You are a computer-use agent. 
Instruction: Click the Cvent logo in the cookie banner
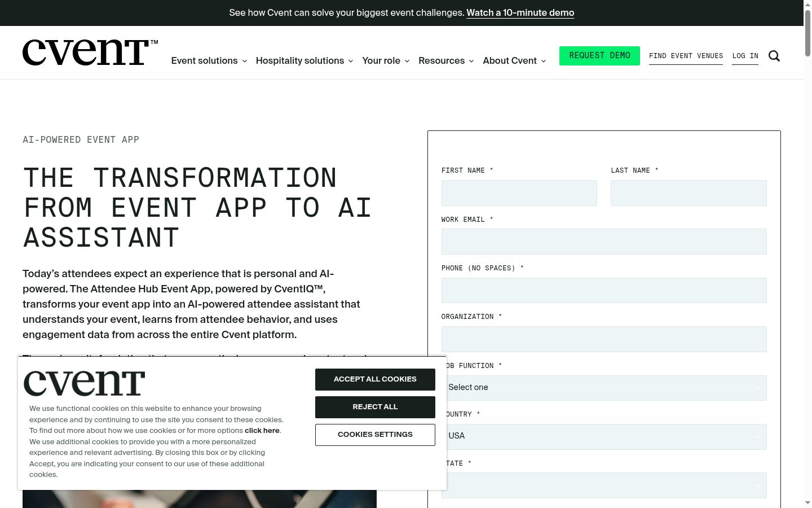(x=84, y=383)
